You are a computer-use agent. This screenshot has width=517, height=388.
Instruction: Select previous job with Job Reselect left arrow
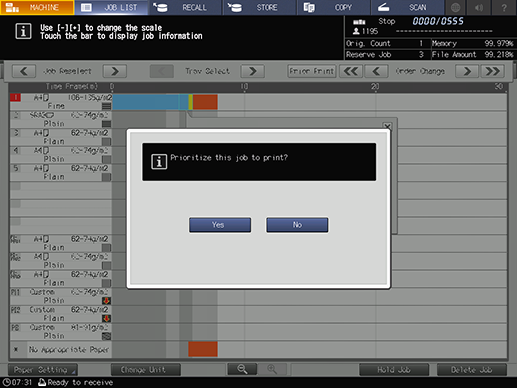(x=24, y=71)
